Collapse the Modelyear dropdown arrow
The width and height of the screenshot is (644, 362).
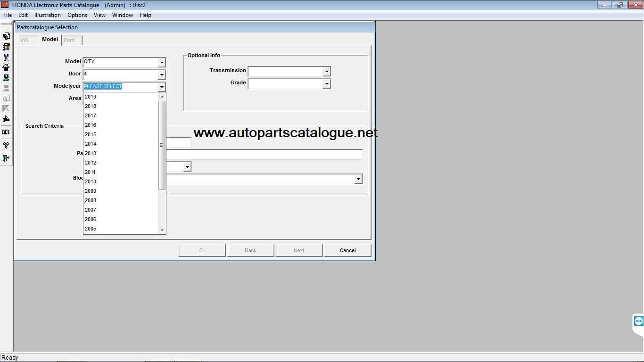pyautogui.click(x=161, y=87)
